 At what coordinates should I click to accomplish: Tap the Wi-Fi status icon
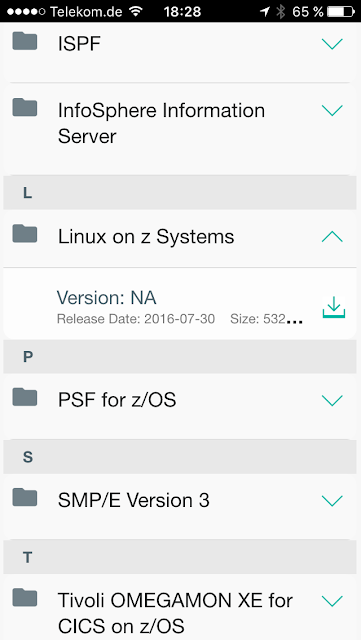[x=135, y=11]
